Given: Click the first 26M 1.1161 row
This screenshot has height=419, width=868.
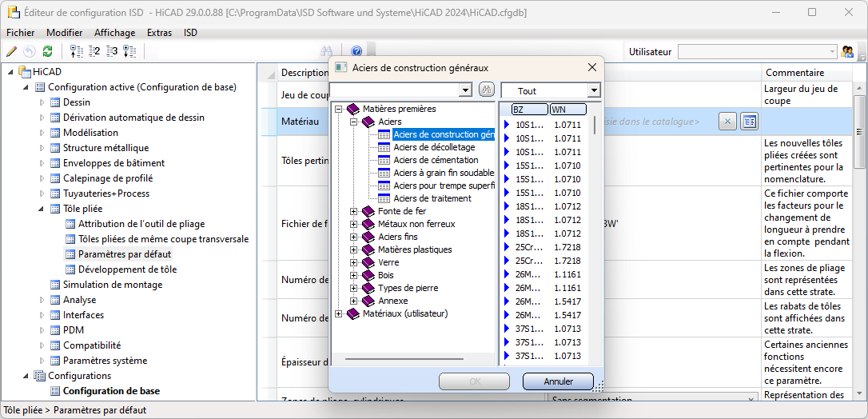Looking at the screenshot, I should tap(545, 274).
